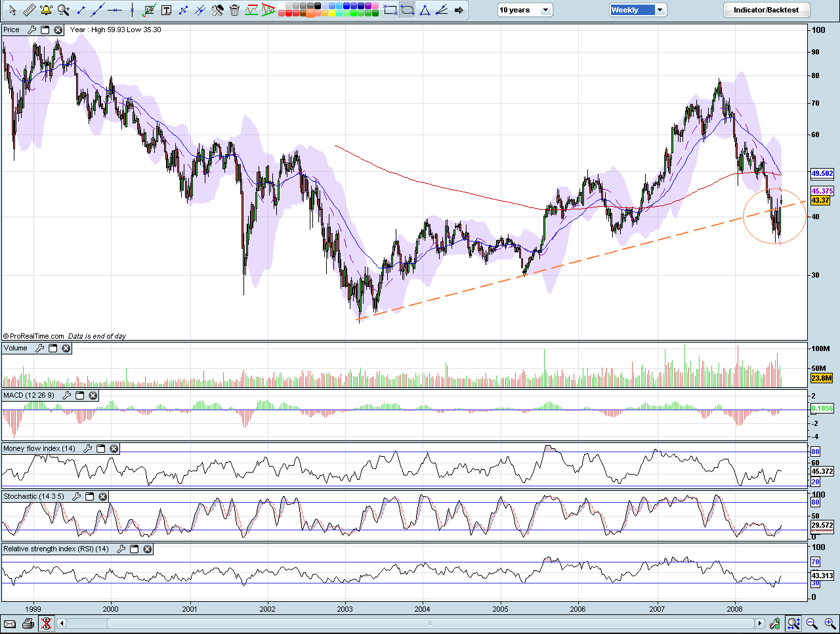Open Price panel wrench settings
840x634 pixels.
[x=31, y=30]
